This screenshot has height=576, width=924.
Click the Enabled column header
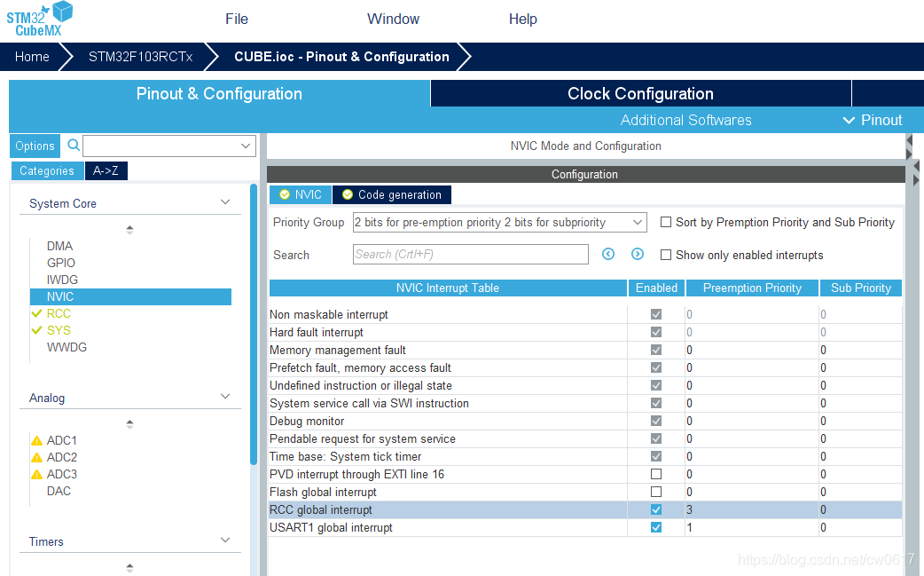pyautogui.click(x=656, y=288)
